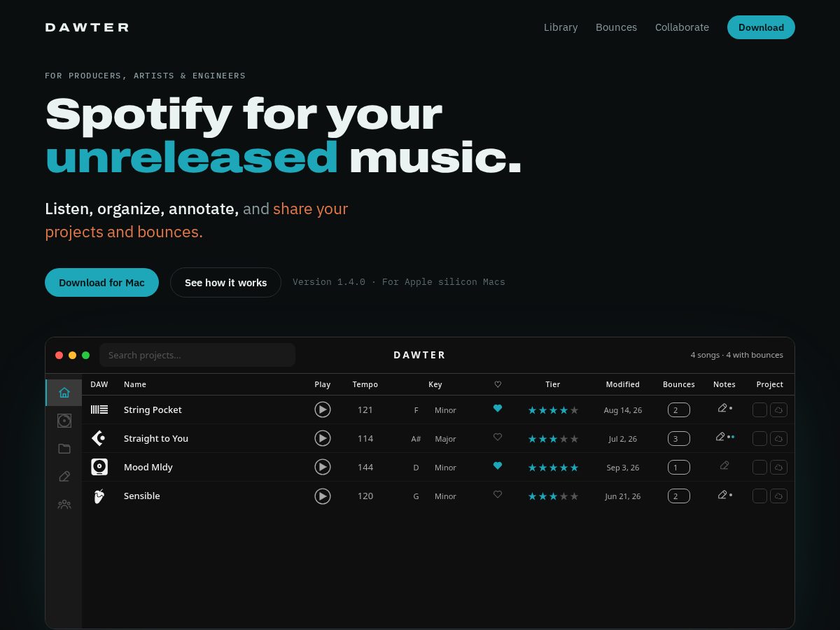840x630 pixels.
Task: Select the Mood Mldy project name
Action: 148,467
